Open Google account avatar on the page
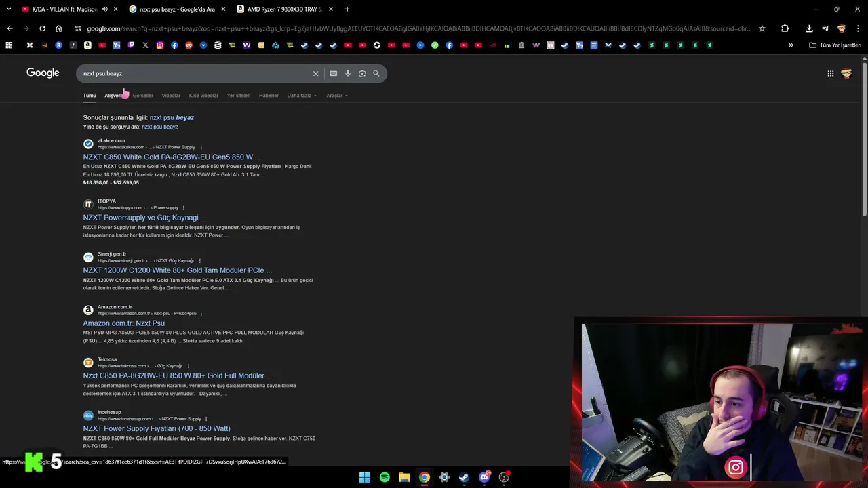This screenshot has width=868, height=488. (846, 73)
